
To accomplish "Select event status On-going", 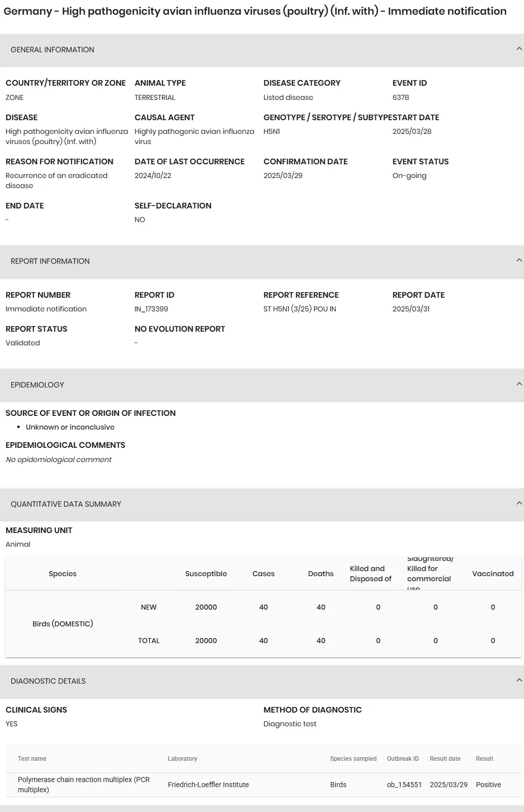I will point(409,175).
